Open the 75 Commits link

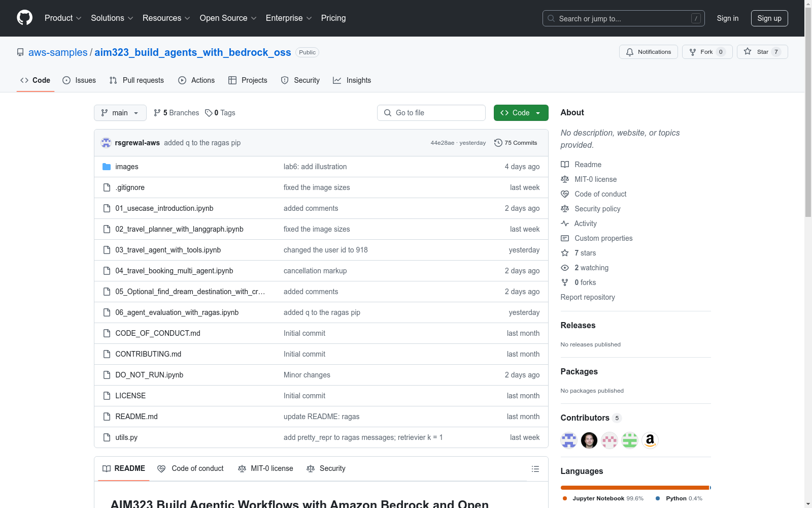[516, 143]
